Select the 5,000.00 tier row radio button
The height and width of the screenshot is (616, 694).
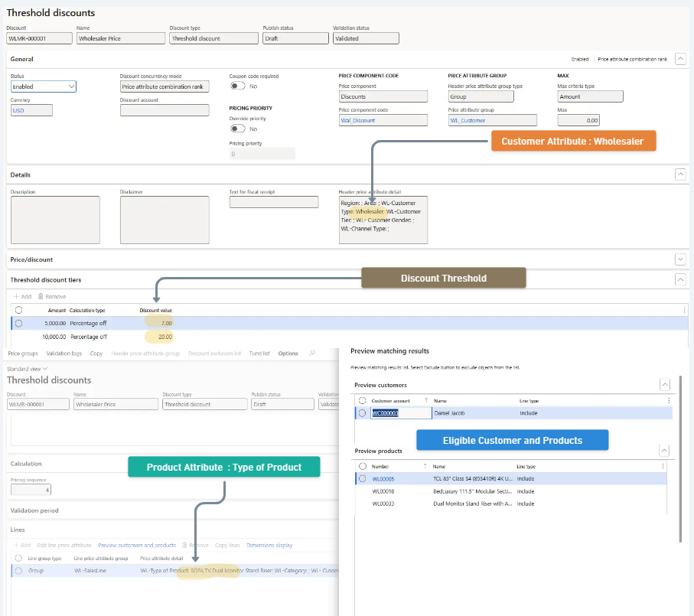click(18, 324)
